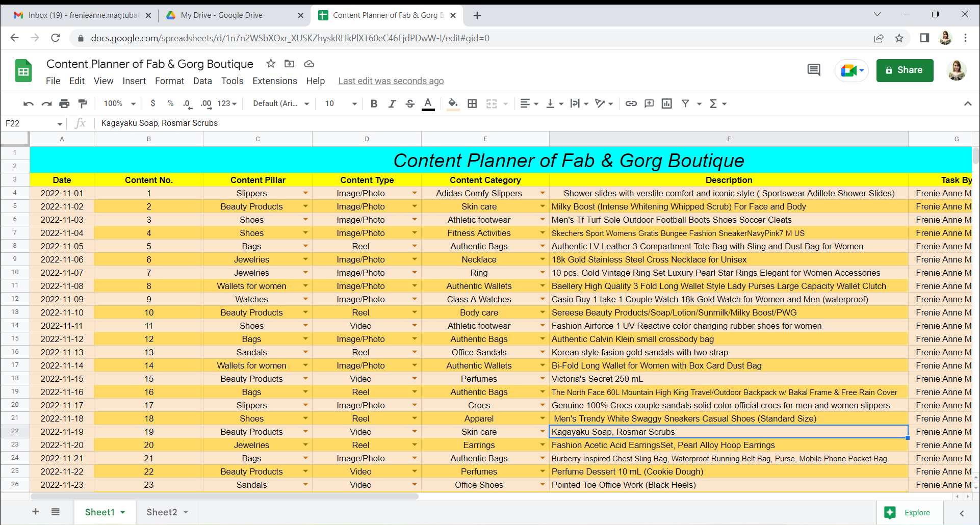Open comment history

point(814,70)
